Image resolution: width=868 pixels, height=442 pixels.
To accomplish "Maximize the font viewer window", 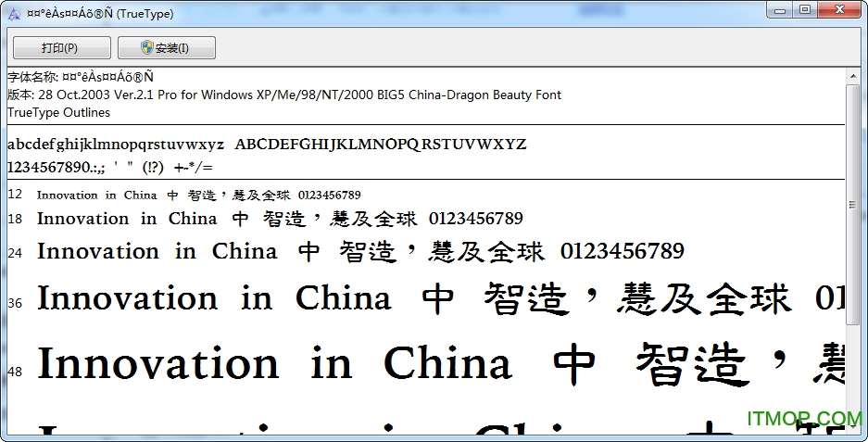I will 805,10.
